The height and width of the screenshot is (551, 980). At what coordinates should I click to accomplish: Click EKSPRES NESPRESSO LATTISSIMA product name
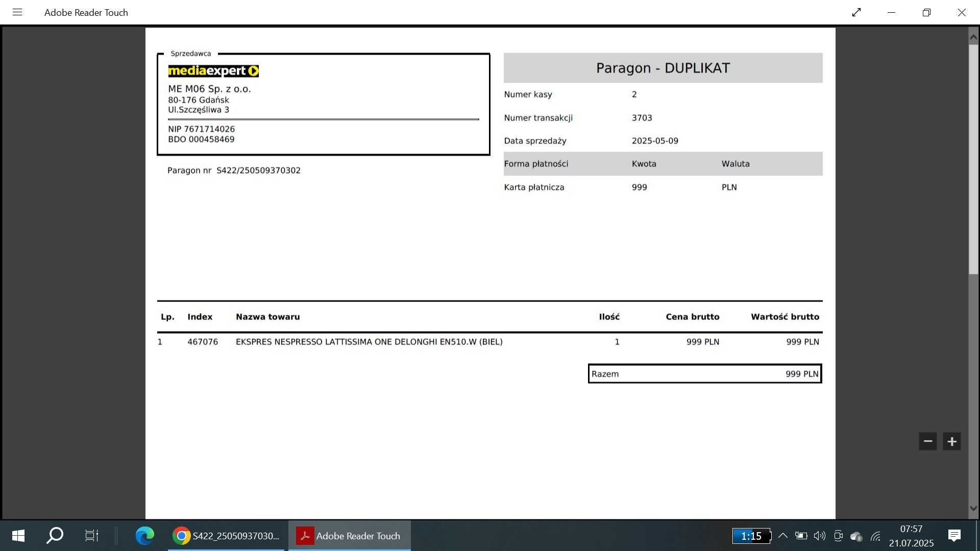click(369, 342)
